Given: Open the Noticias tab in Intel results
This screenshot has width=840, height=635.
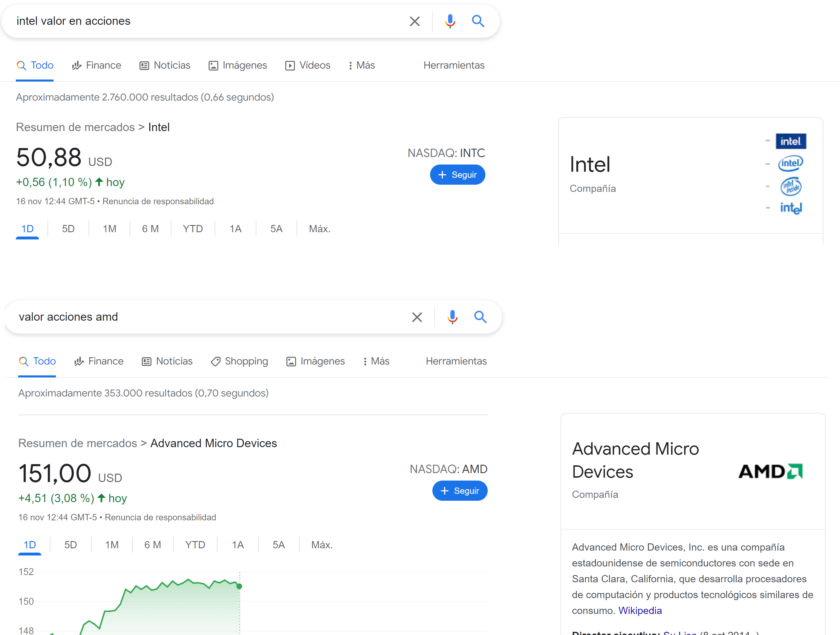Looking at the screenshot, I should tap(165, 65).
